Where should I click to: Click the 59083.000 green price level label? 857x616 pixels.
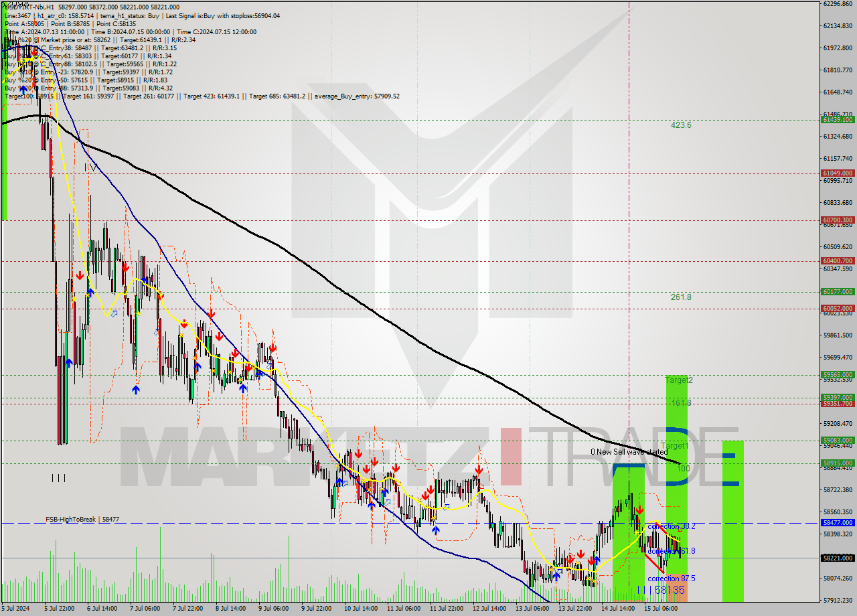(837, 440)
